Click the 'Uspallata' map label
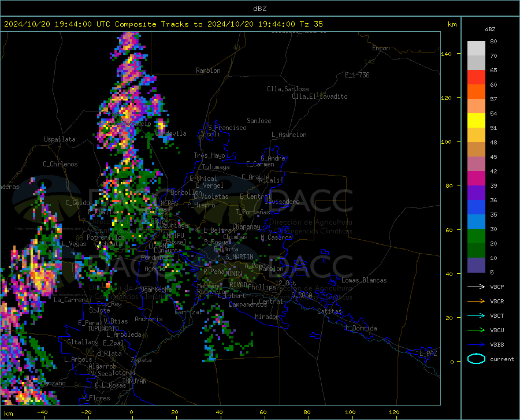Viewport: 520px width, 420px height. tap(60, 139)
